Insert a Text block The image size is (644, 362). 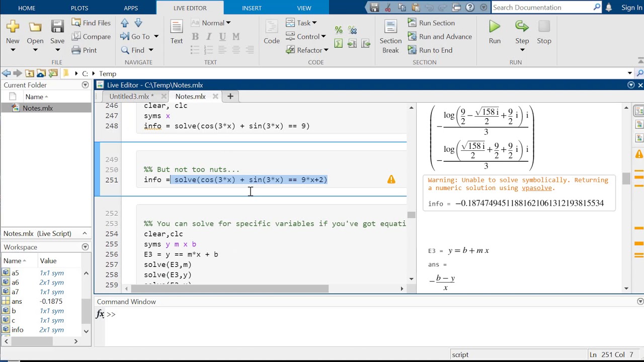(177, 32)
